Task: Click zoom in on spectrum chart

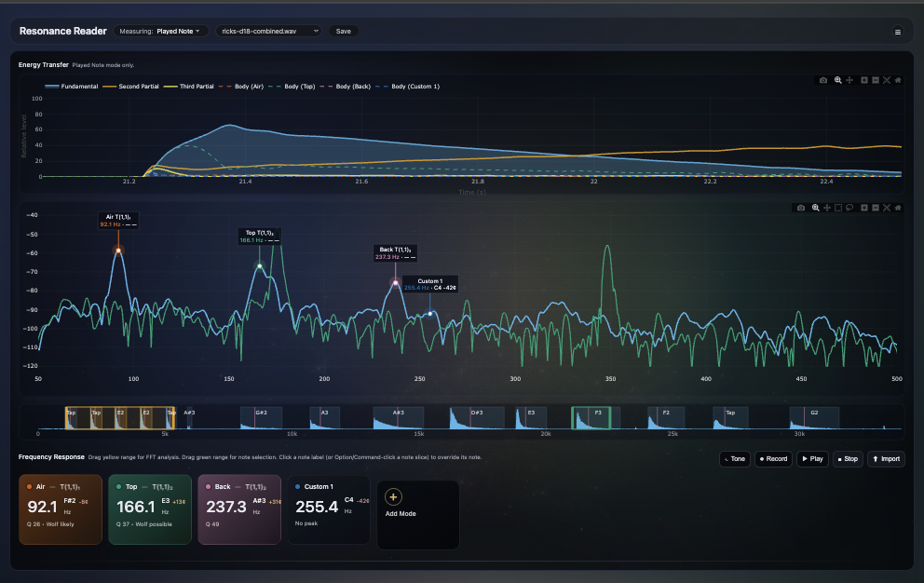Action: coord(864,208)
